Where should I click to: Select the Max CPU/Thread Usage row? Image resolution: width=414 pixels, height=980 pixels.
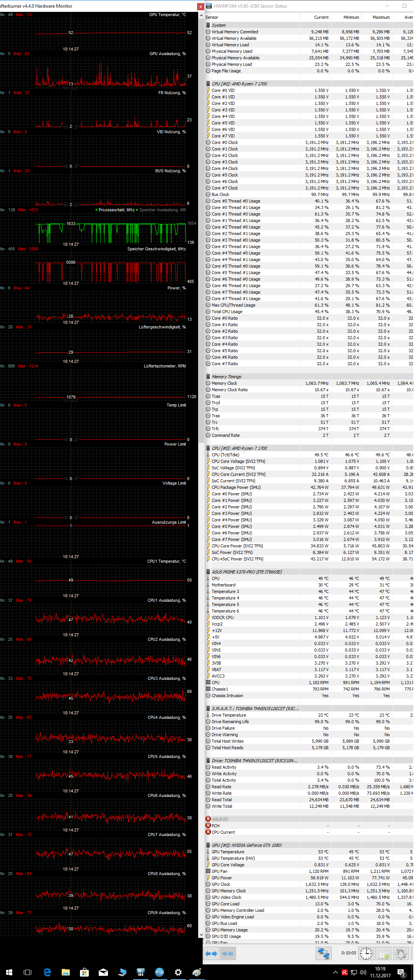(309, 305)
